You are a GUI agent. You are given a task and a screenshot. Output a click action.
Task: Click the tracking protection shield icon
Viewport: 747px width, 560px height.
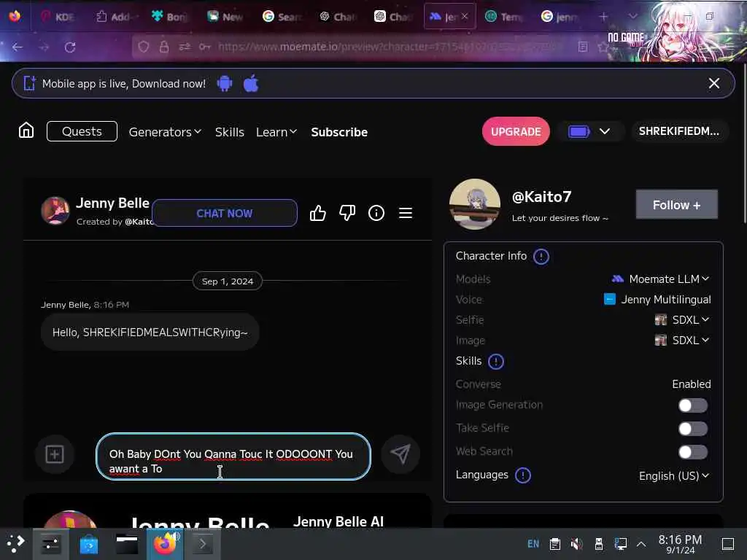144,47
